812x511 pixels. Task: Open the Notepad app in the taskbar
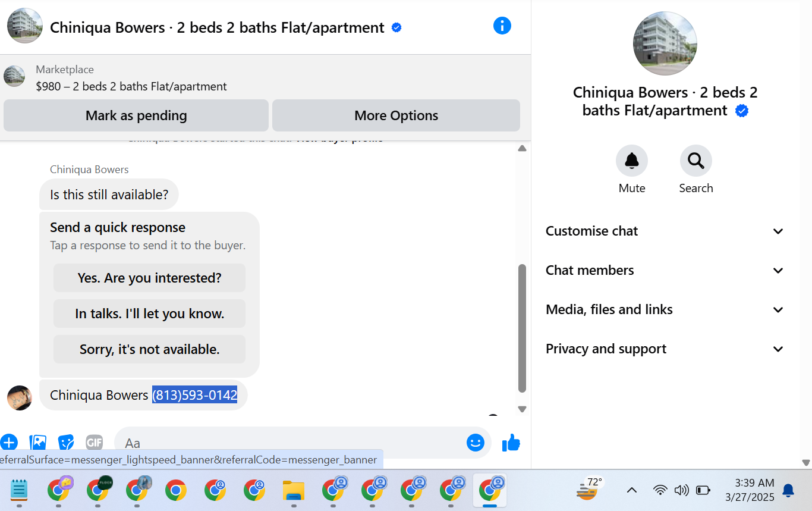[19, 490]
